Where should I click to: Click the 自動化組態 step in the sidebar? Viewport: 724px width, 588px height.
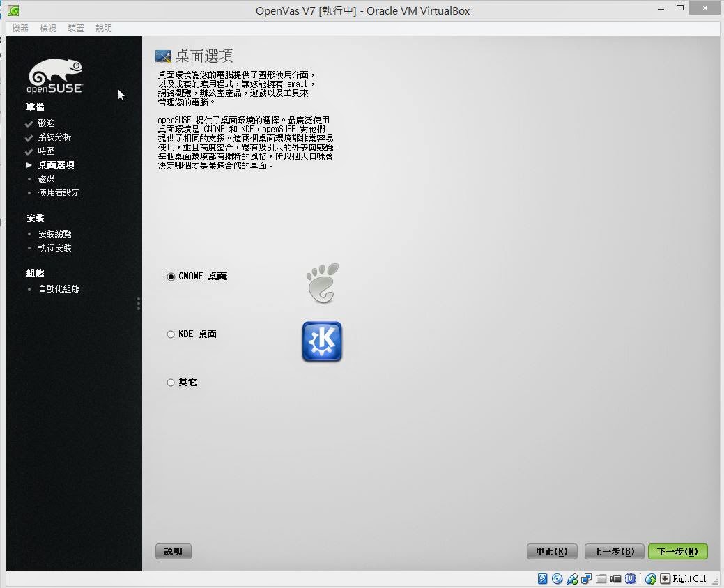tap(59, 289)
